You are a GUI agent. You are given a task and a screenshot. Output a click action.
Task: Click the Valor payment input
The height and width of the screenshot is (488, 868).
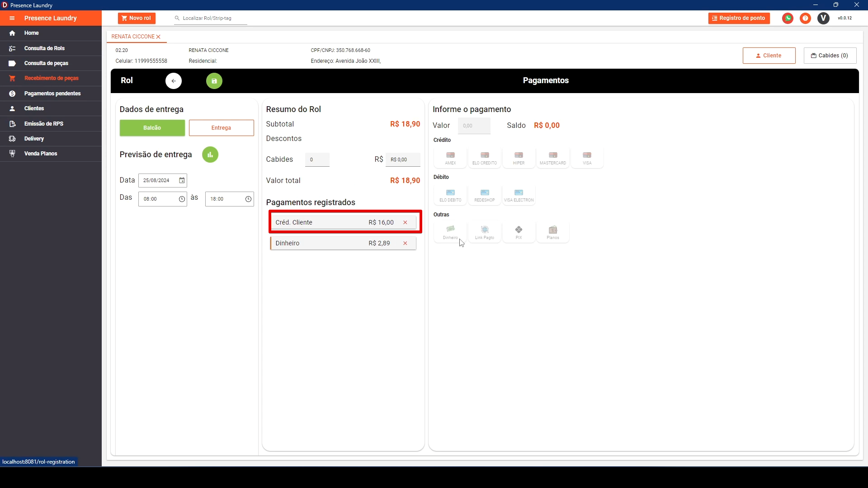(474, 126)
